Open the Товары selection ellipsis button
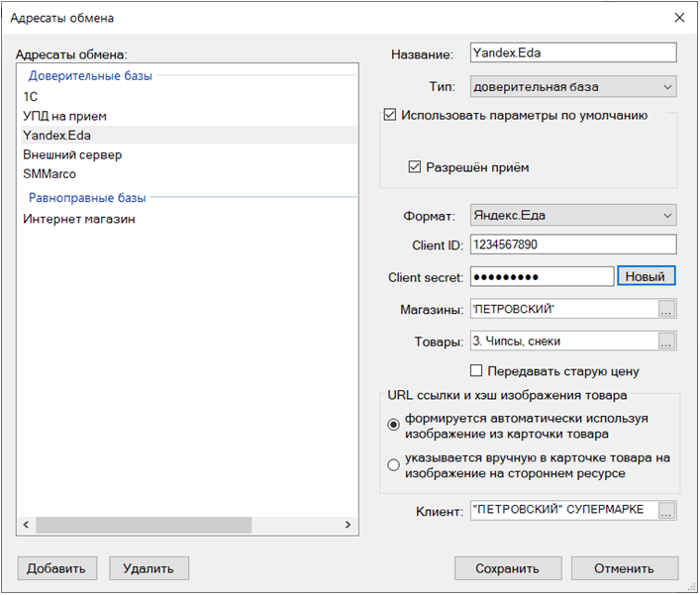Viewport: 700px width, 595px height. click(666, 341)
